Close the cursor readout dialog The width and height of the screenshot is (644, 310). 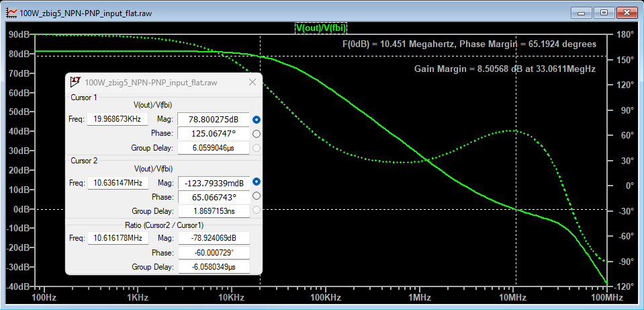(253, 82)
